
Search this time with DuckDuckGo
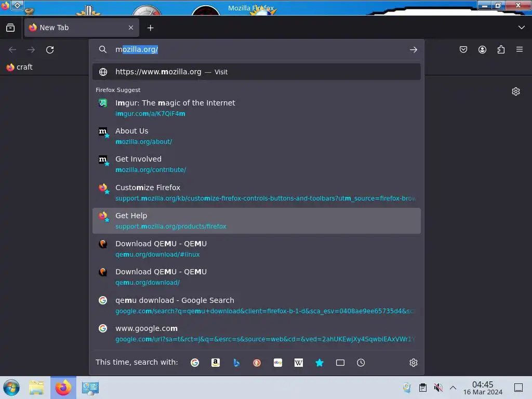point(257,363)
